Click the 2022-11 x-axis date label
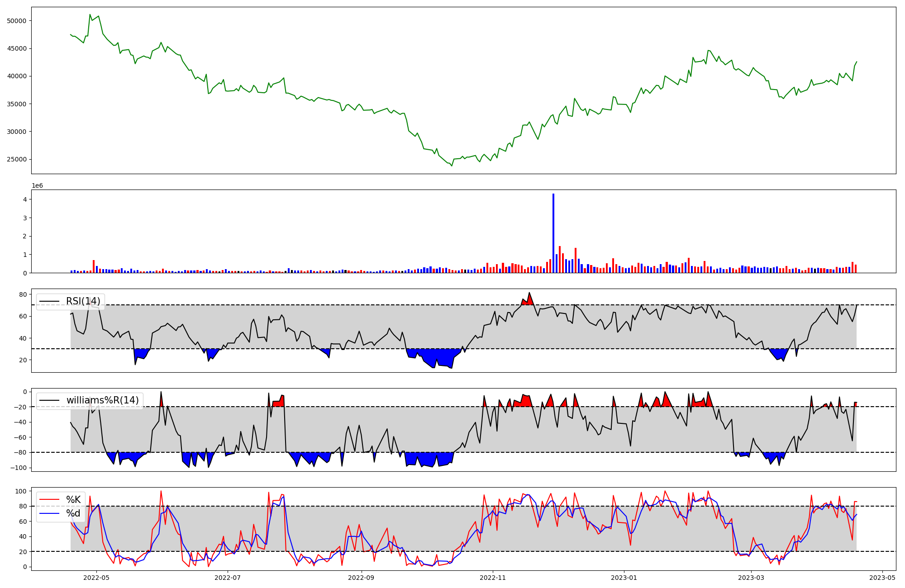 click(x=493, y=578)
